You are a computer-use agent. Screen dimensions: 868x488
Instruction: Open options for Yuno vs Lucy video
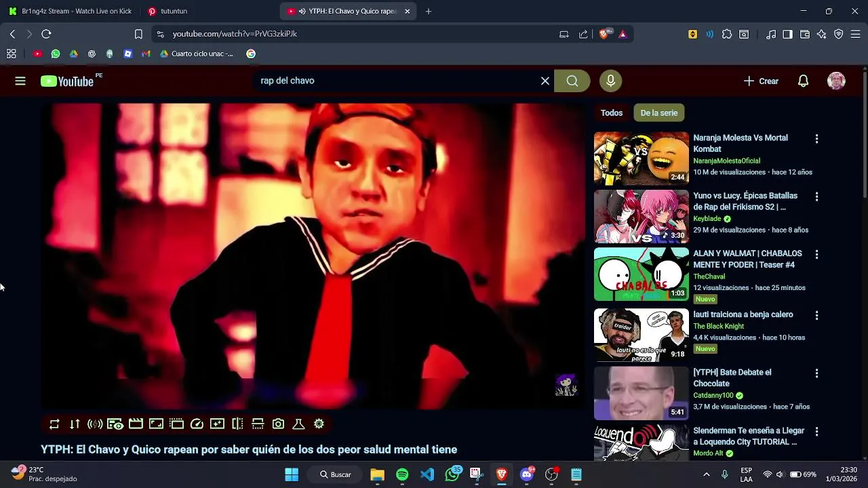tap(816, 197)
